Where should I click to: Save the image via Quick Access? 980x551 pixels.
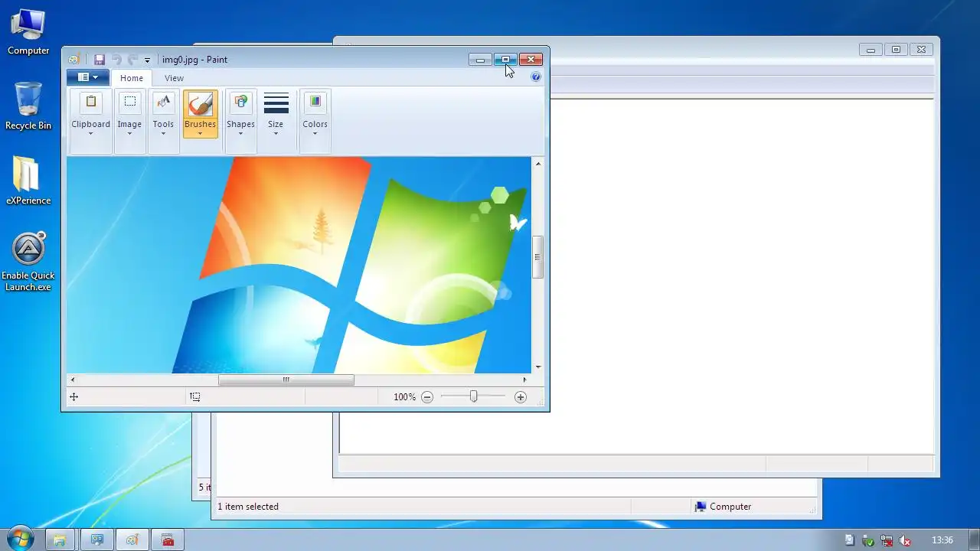100,60
